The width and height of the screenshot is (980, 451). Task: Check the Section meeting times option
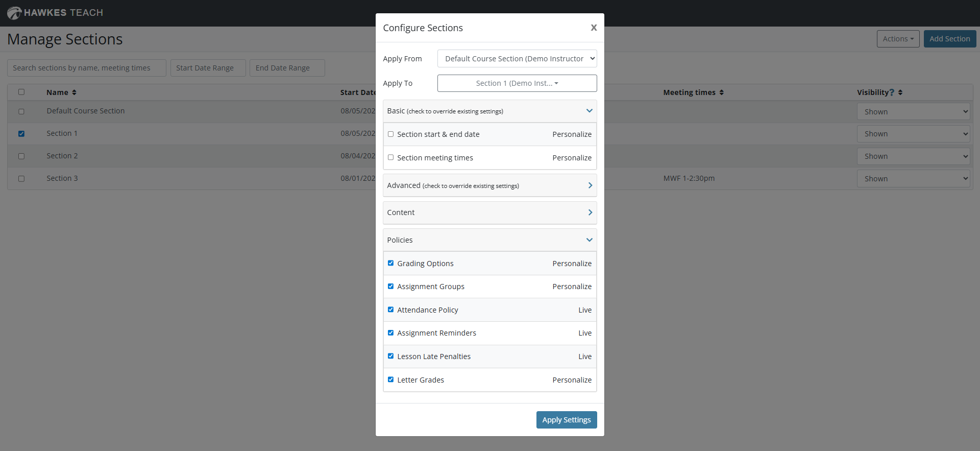click(x=391, y=158)
